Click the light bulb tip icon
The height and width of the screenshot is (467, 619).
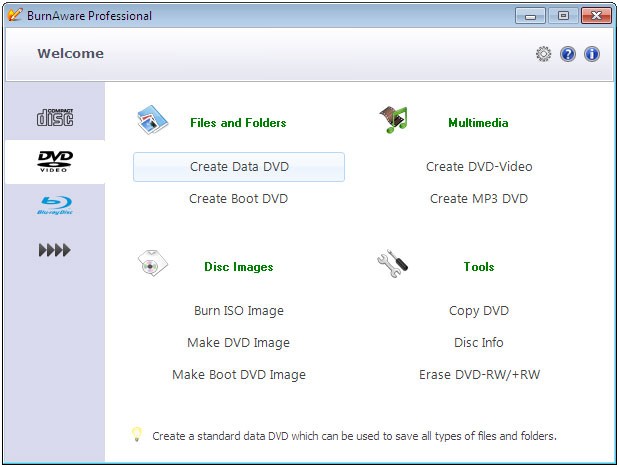point(137,434)
